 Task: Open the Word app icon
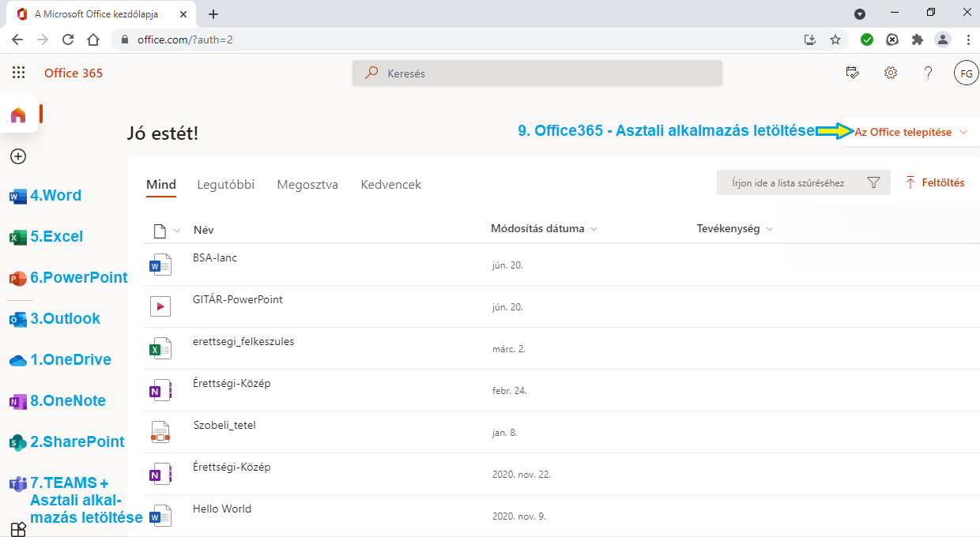click(x=17, y=195)
